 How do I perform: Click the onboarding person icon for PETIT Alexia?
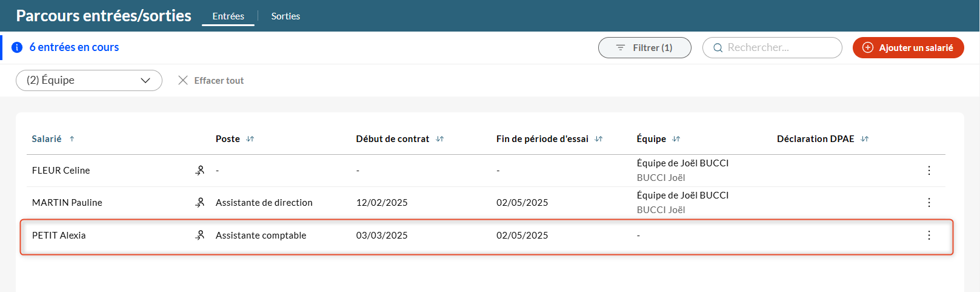click(x=200, y=236)
